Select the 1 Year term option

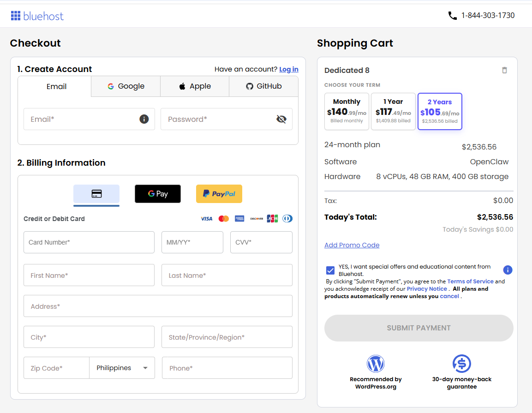pyautogui.click(x=393, y=111)
